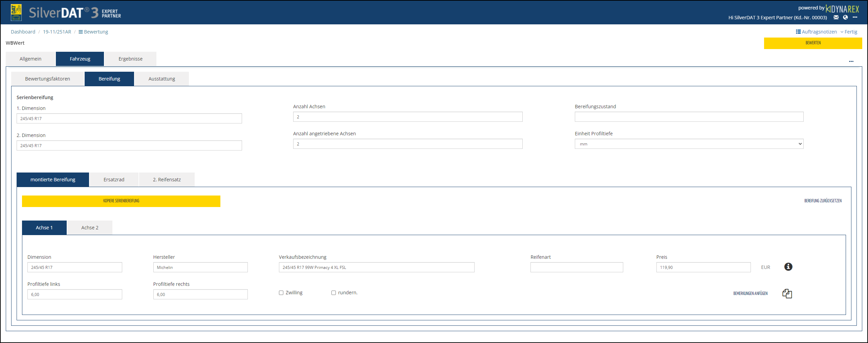Expand the Fertig dropdown
The height and width of the screenshot is (343, 868).
[849, 32]
